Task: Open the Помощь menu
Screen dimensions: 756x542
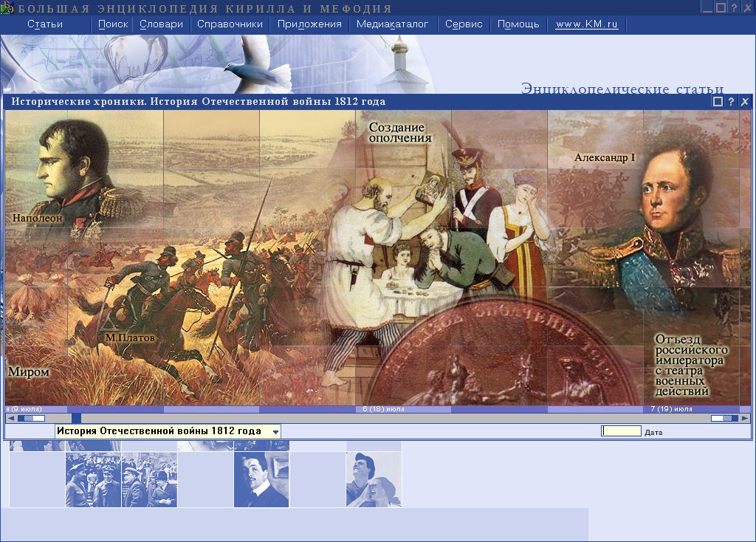Action: point(518,24)
